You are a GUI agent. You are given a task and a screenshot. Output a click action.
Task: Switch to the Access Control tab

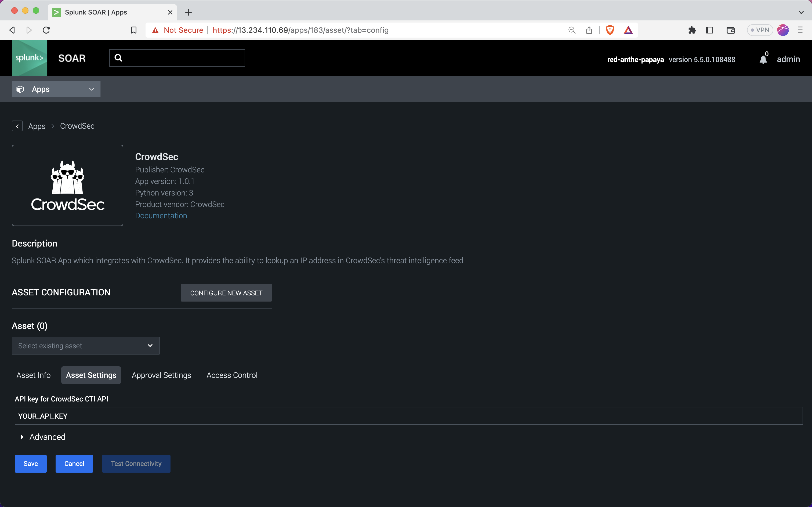pos(232,375)
